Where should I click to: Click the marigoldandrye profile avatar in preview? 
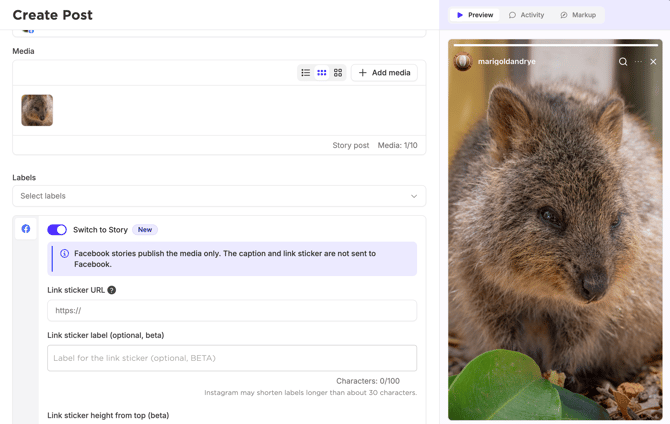463,62
